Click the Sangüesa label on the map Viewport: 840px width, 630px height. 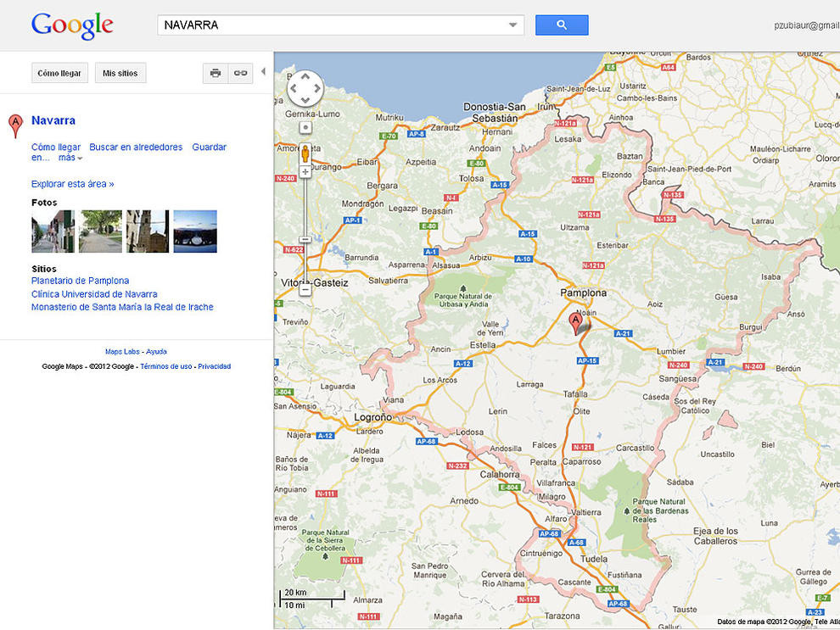tap(678, 379)
